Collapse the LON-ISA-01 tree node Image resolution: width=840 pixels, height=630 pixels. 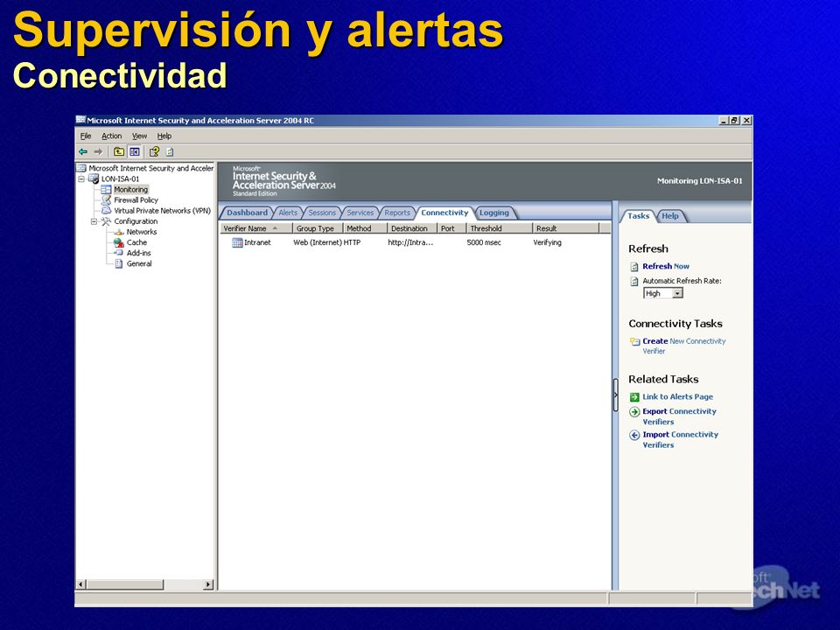click(x=81, y=178)
